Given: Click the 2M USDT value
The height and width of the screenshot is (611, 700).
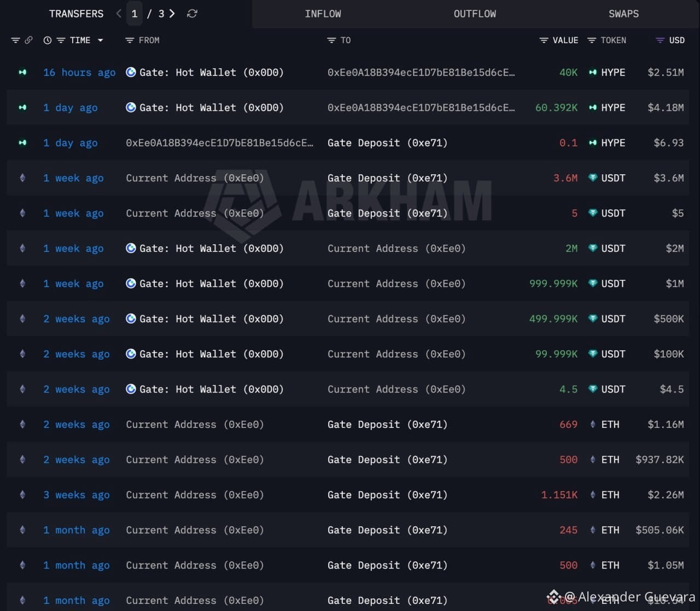Looking at the screenshot, I should 571,248.
